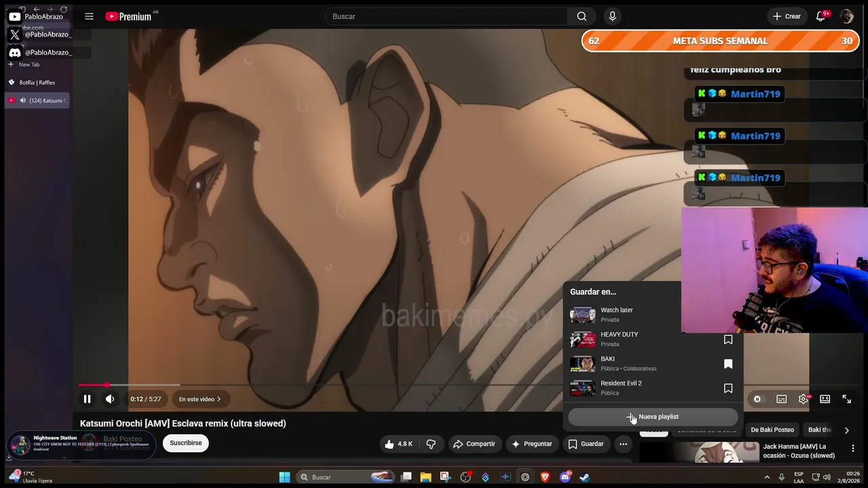Open Brave browser from the taskbar
Image resolution: width=868 pixels, height=488 pixels.
pyautogui.click(x=545, y=477)
